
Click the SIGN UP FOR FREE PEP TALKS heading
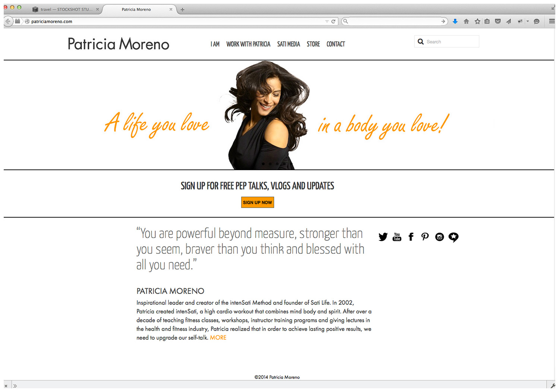258,186
